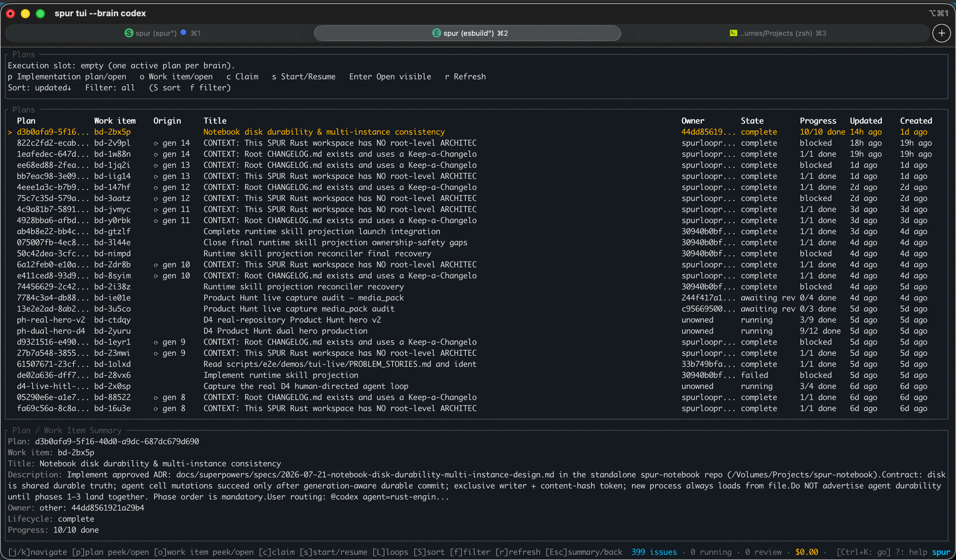Click title Complete runtime skill projection launch integration
The height and width of the screenshot is (560, 956).
[x=322, y=232]
